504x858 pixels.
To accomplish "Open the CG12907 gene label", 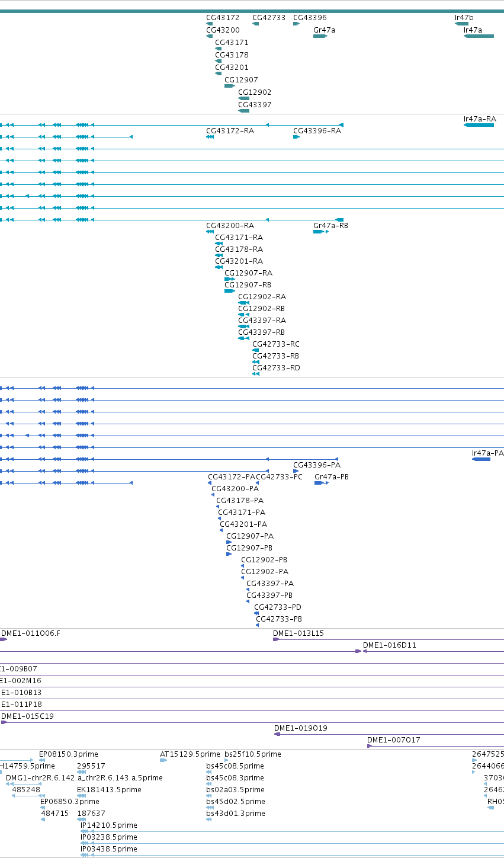I will 241,80.
